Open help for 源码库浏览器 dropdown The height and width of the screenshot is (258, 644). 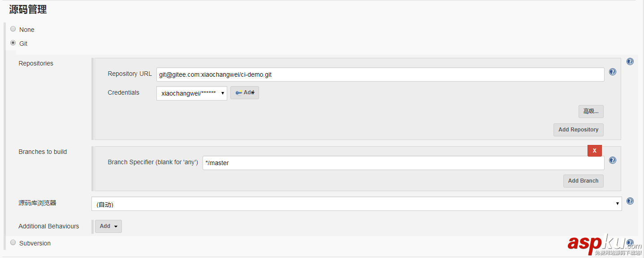coord(630,201)
